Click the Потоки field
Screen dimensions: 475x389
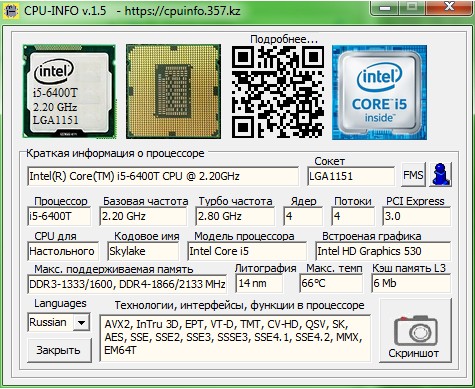pyautogui.click(x=353, y=216)
